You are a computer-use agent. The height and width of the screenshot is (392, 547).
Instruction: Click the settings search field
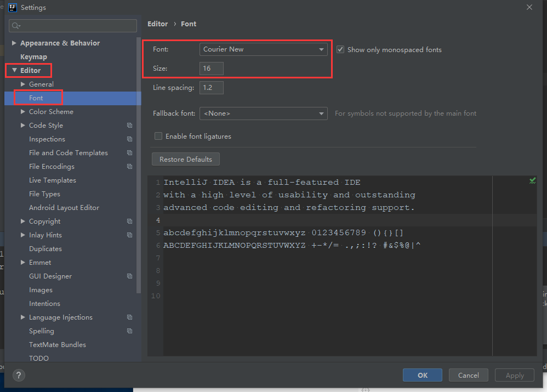pos(72,25)
